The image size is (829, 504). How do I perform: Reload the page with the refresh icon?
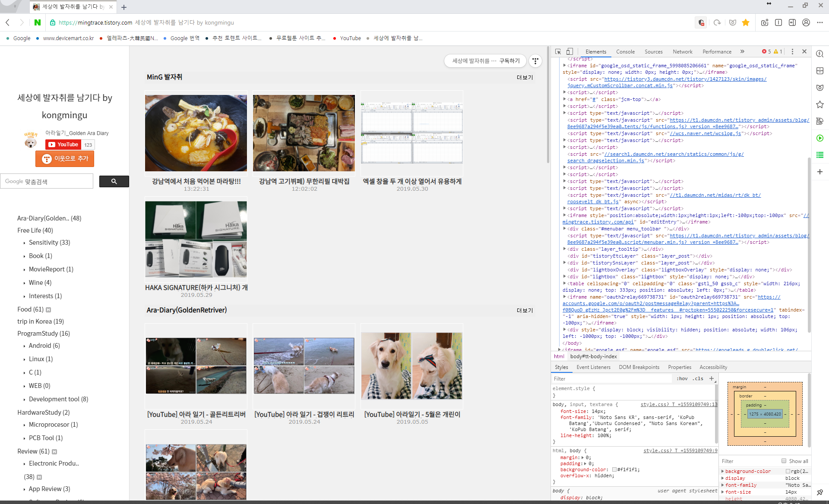717,22
